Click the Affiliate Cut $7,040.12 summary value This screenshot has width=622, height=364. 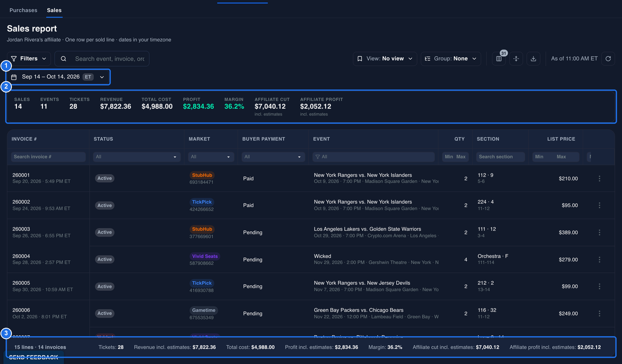click(x=270, y=107)
